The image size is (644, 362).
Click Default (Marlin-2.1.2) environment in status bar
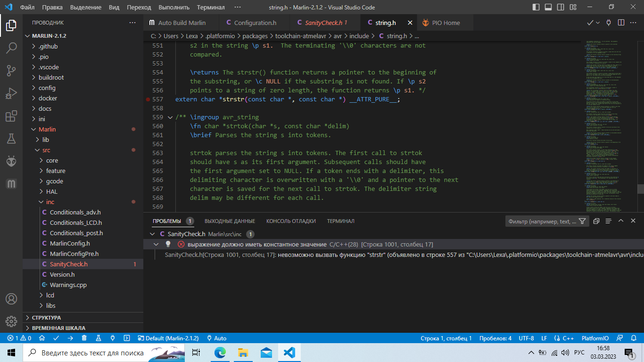point(168,338)
